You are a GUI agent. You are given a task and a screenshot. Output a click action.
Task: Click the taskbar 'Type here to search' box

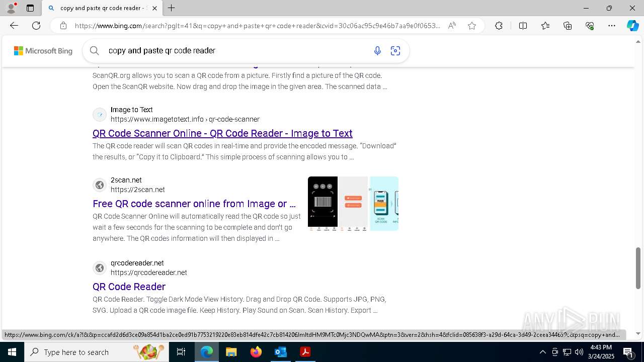97,352
